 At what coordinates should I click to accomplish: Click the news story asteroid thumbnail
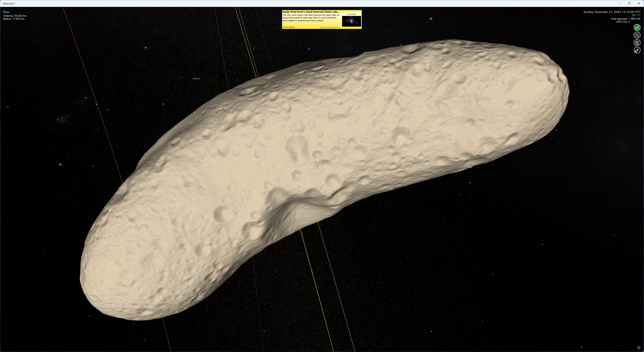coord(352,21)
